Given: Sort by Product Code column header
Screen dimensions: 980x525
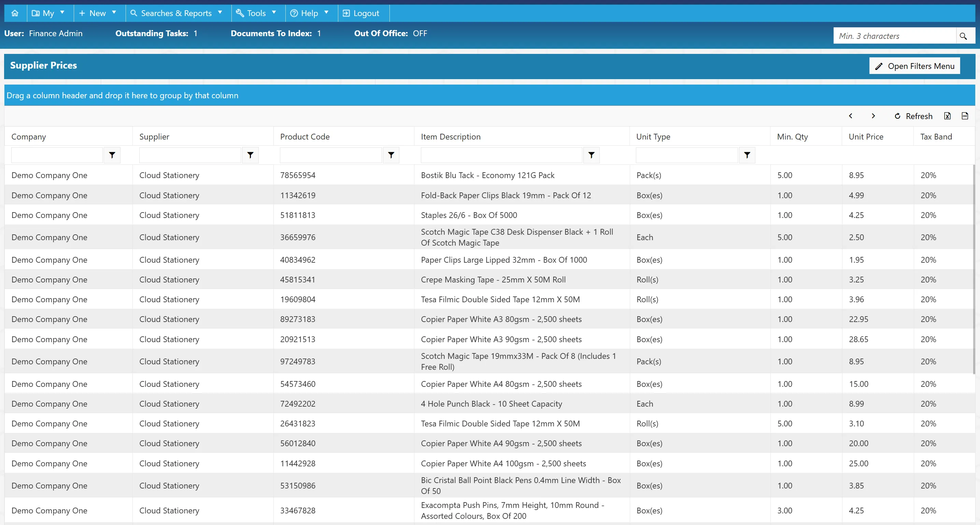Looking at the screenshot, I should [x=305, y=137].
